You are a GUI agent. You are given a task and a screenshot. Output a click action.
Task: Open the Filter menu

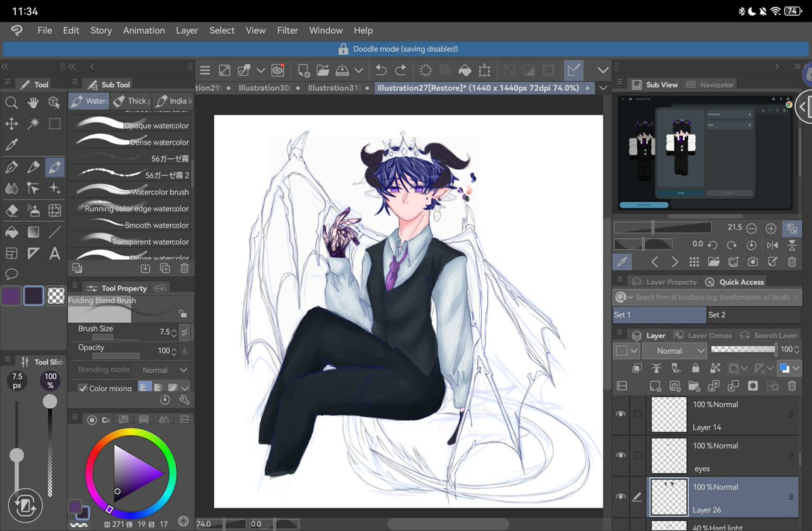click(288, 30)
